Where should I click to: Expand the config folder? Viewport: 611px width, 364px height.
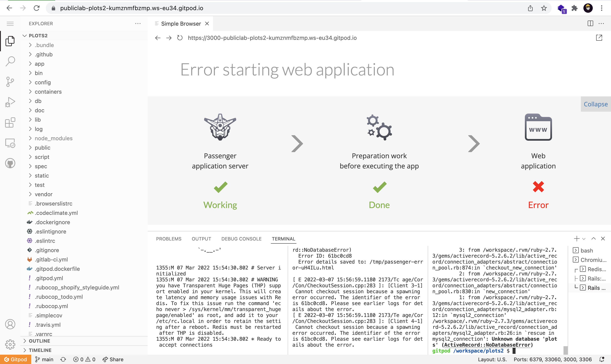coord(43,82)
